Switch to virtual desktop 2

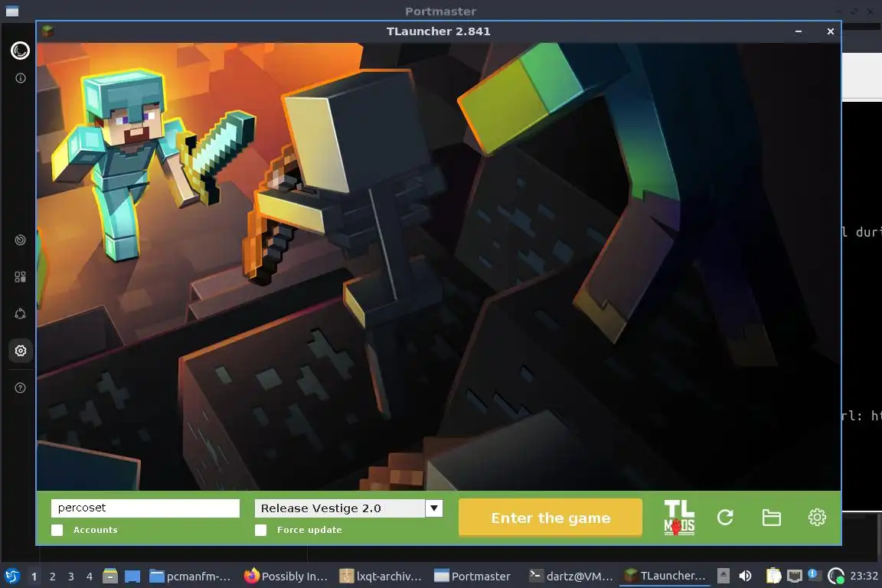tap(52, 577)
